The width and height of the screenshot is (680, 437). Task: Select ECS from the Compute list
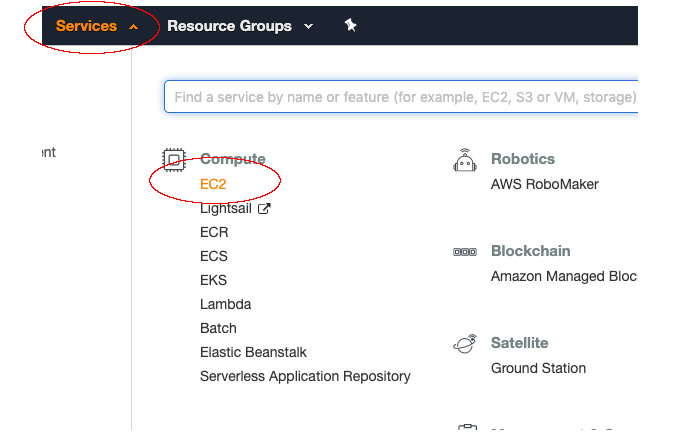point(214,256)
